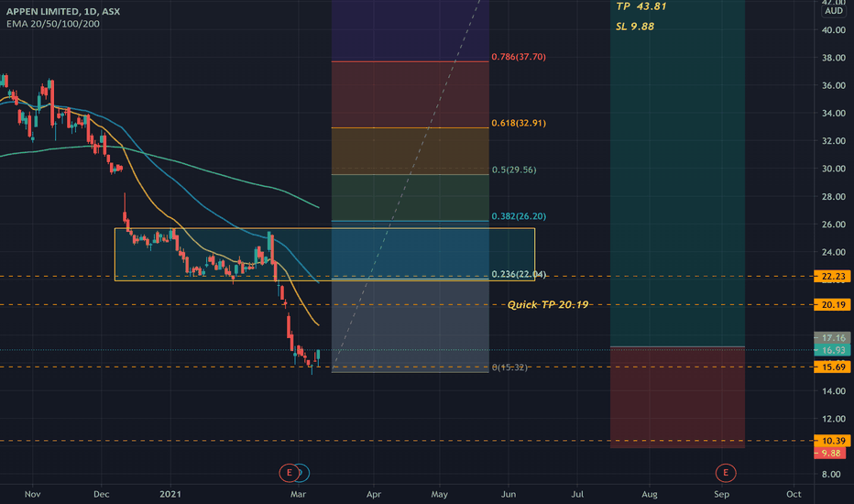Screen dimensions: 854x504
Task: Click the red earnings E marker near March
Action: 289,473
